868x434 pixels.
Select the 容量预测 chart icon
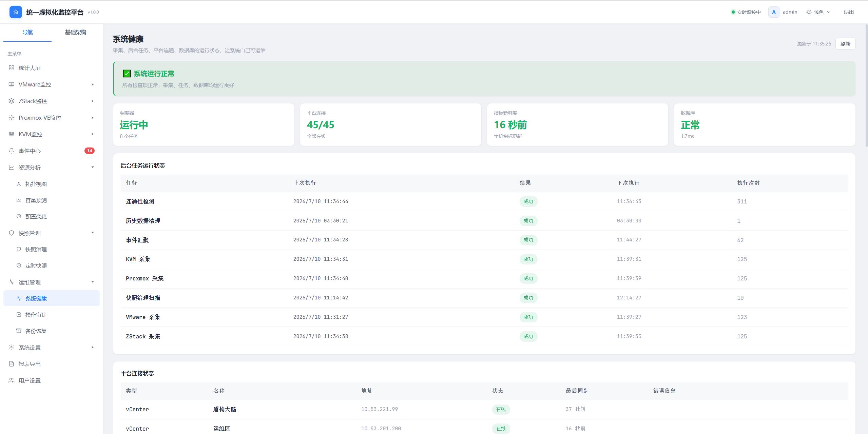19,200
